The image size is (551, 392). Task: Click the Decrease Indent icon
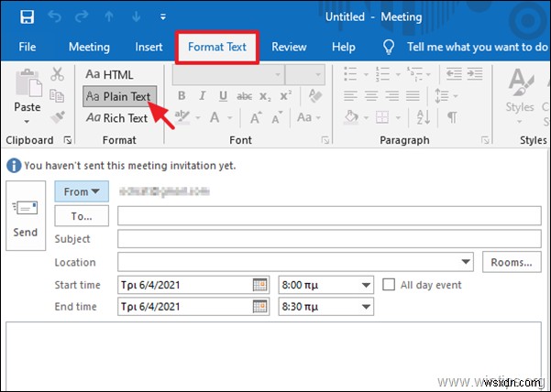pyautogui.click(x=454, y=74)
